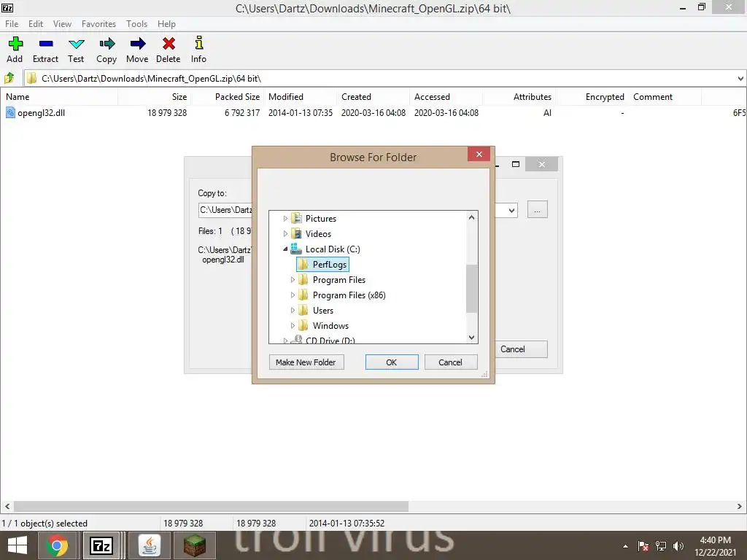The height and width of the screenshot is (560, 747).
Task: Click the horizontal scrollbar thumb in file list
Action: point(211,506)
